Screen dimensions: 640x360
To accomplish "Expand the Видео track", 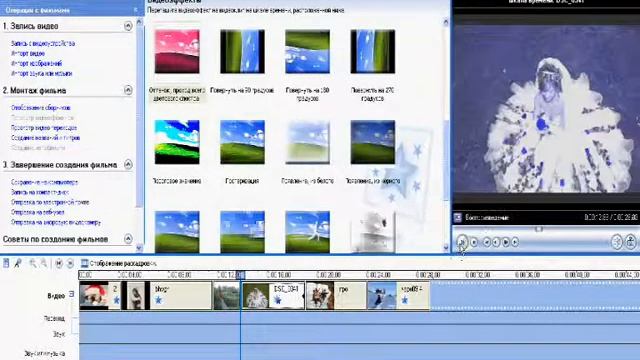I will [72, 294].
